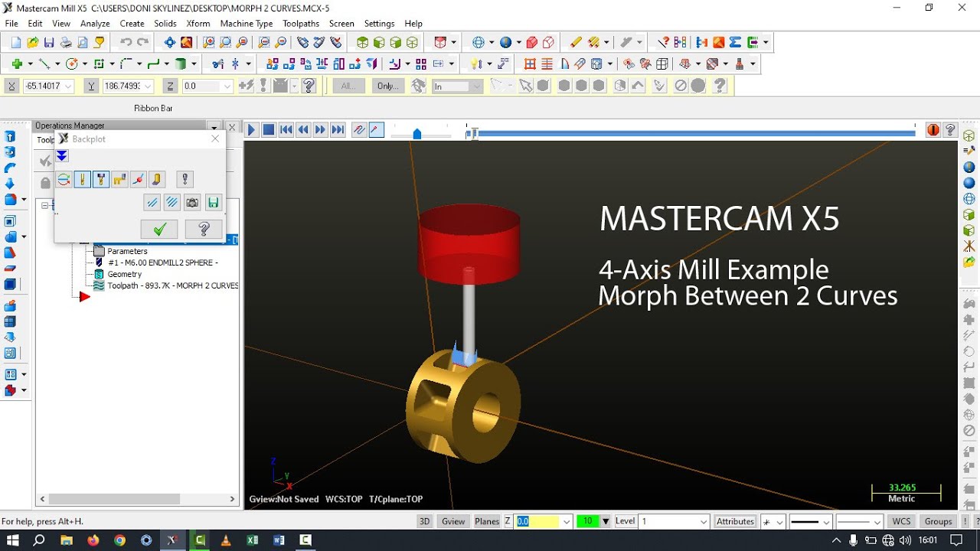The image size is (980, 551).
Task: Click the green cylinder primitive icon
Action: 181,64
